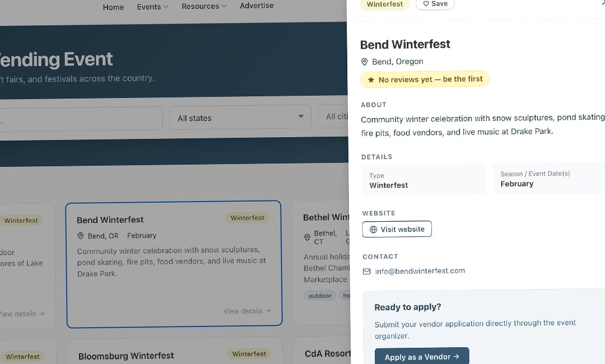This screenshot has width=605, height=364.
Task: Click the heart Save button
Action: (435, 4)
